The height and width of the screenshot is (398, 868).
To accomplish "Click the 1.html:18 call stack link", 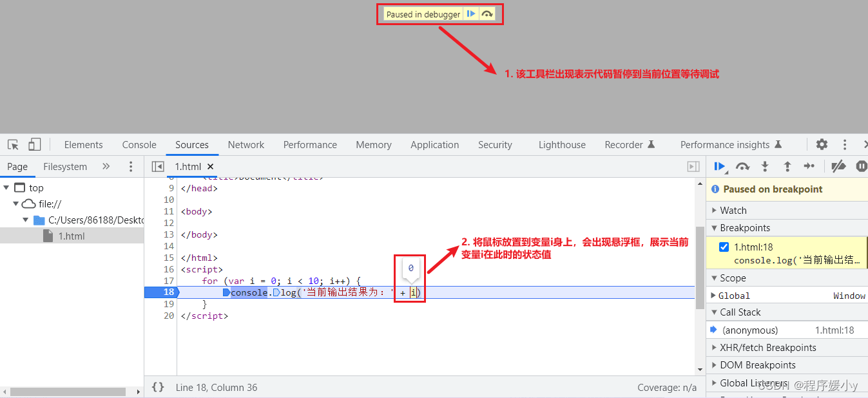I will (834, 330).
